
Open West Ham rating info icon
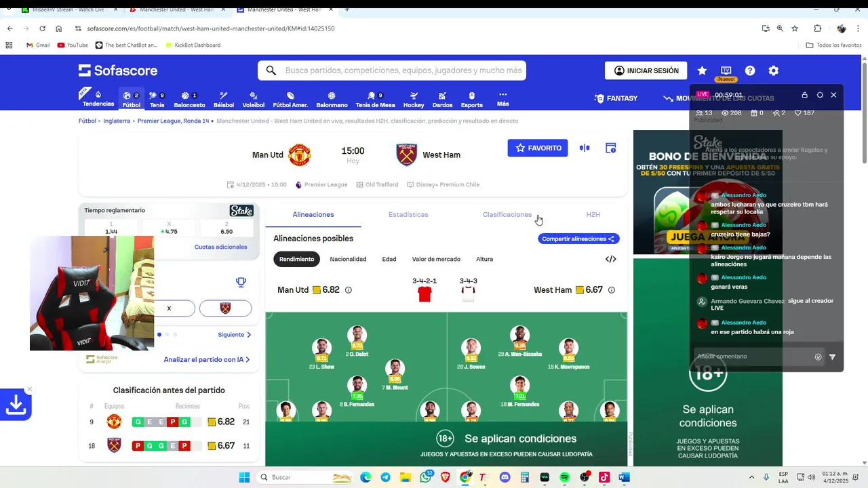pyautogui.click(x=611, y=290)
